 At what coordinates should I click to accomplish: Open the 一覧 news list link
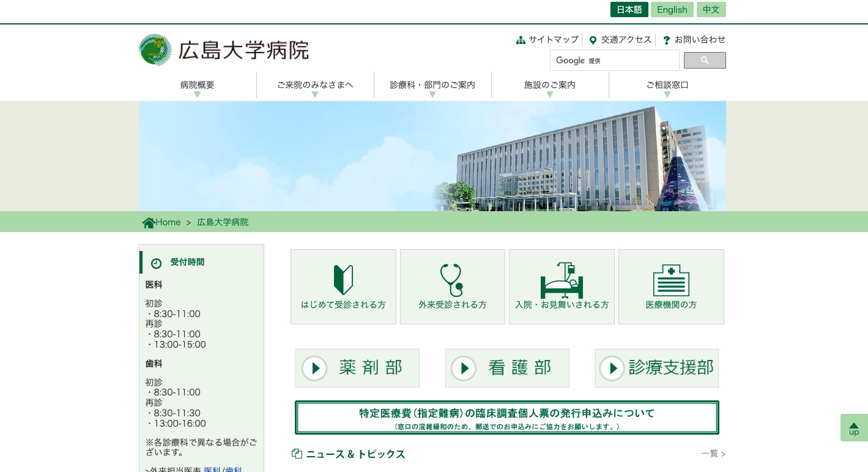[x=711, y=453]
